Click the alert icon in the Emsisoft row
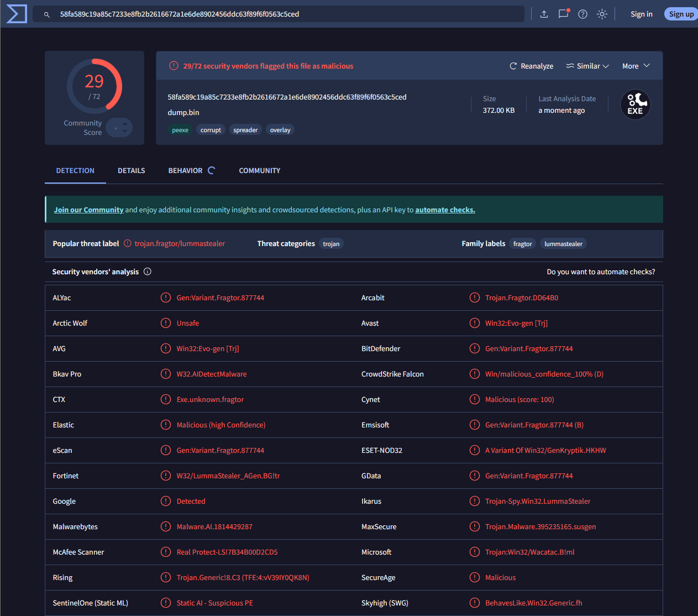The height and width of the screenshot is (616, 698). [x=474, y=425]
